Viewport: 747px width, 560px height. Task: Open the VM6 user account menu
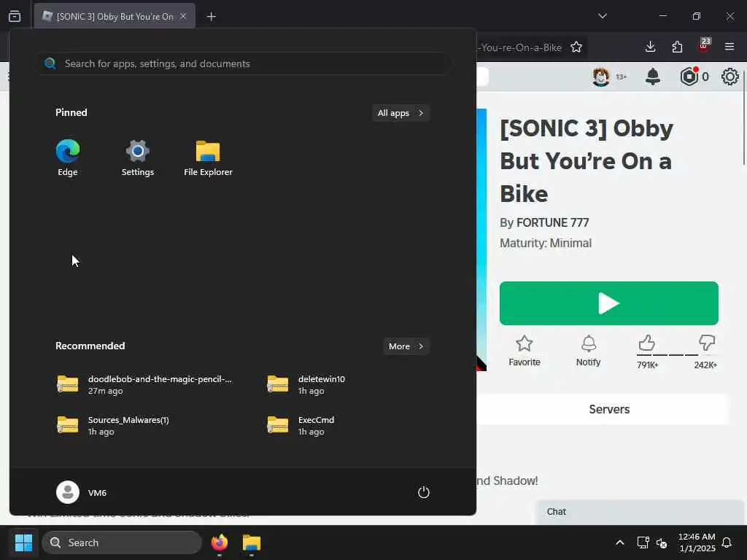click(x=82, y=492)
